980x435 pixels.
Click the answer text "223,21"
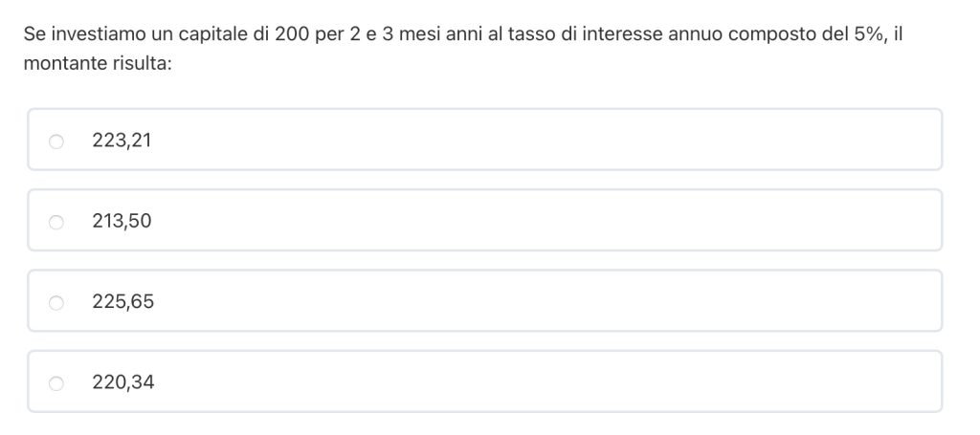point(122,141)
